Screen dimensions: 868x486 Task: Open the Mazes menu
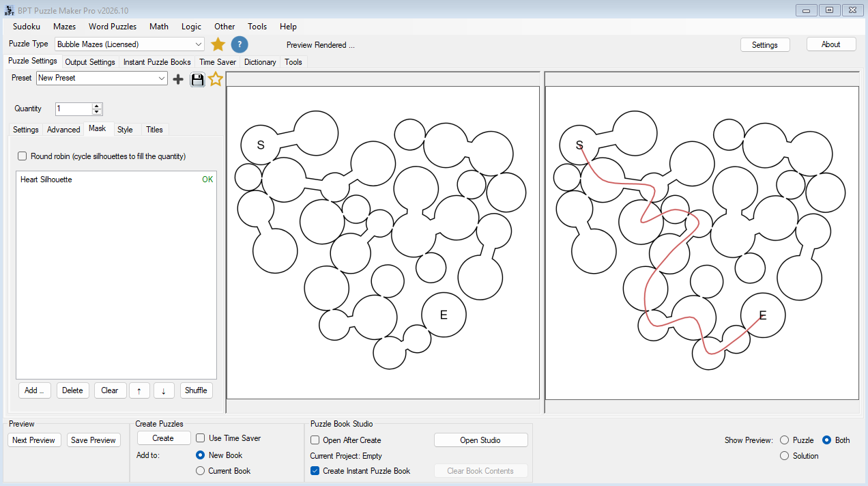coord(65,27)
